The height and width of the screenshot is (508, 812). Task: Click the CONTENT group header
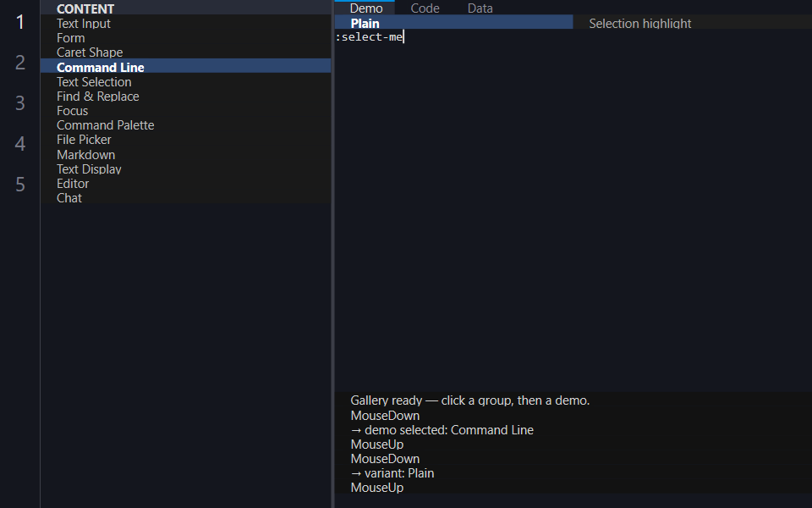[x=185, y=8]
